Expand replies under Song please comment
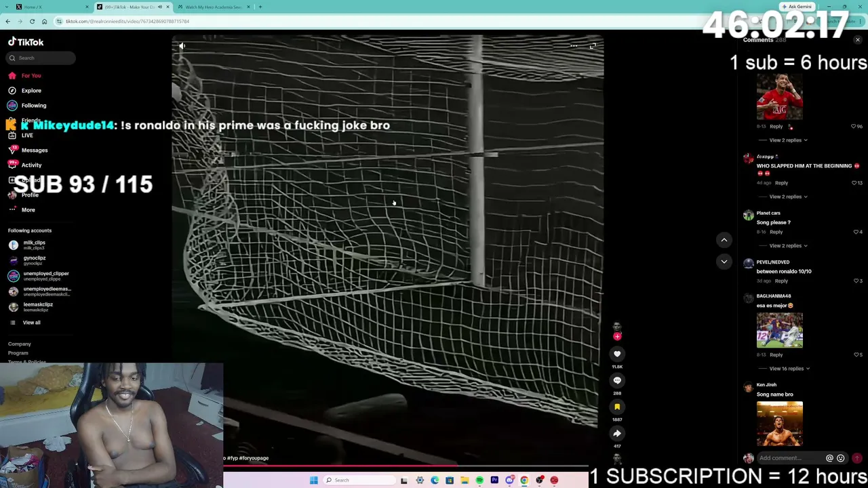868x488 pixels. (x=788, y=245)
